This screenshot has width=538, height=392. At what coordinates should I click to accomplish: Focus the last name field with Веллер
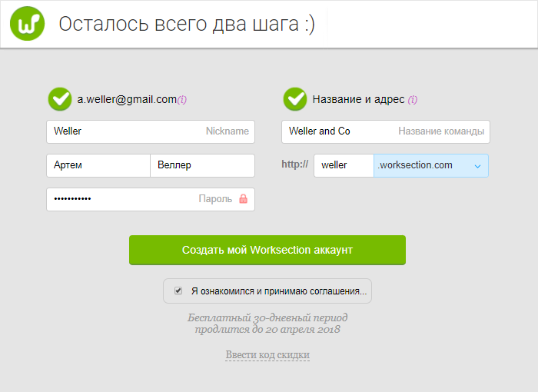tap(202, 165)
